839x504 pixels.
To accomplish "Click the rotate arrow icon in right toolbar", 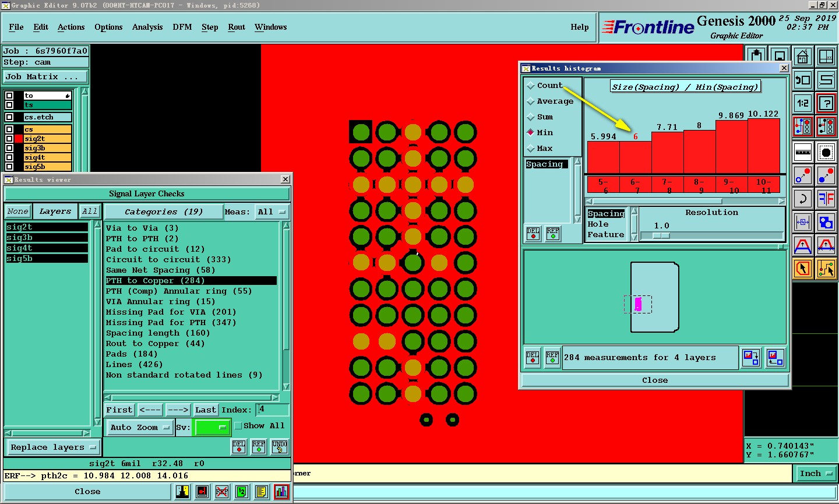I will point(803,199).
